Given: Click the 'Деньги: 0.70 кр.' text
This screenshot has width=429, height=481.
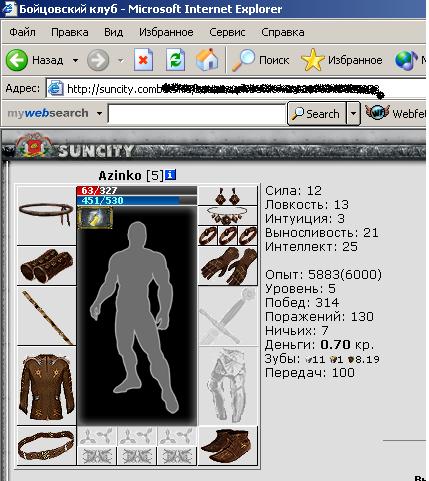Looking at the screenshot, I should pyautogui.click(x=319, y=345).
